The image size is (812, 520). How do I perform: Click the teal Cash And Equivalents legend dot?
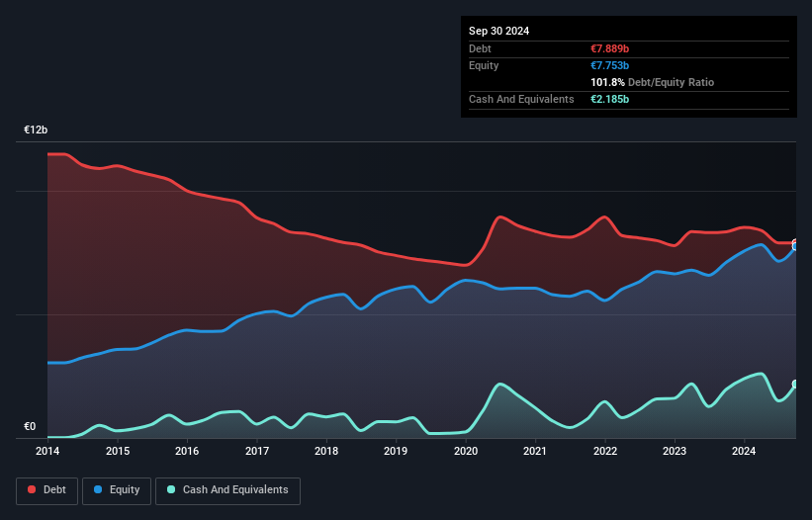[171, 489]
